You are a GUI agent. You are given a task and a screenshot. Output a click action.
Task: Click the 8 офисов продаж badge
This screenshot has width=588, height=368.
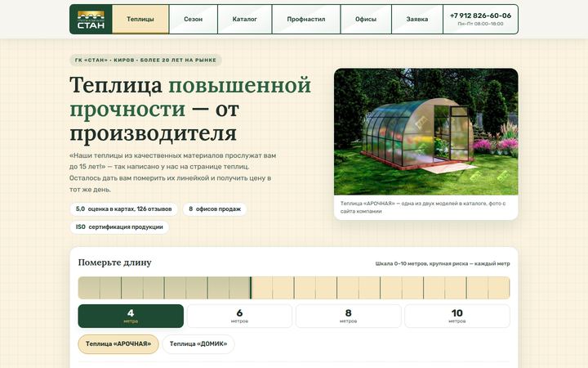[x=215, y=209]
